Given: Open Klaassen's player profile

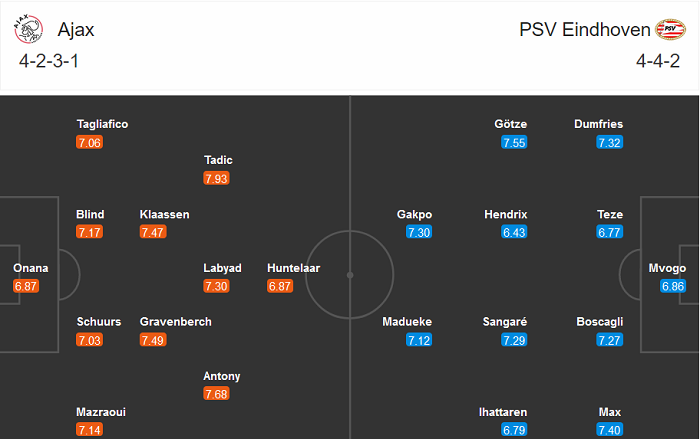Looking at the screenshot, I should tap(165, 214).
